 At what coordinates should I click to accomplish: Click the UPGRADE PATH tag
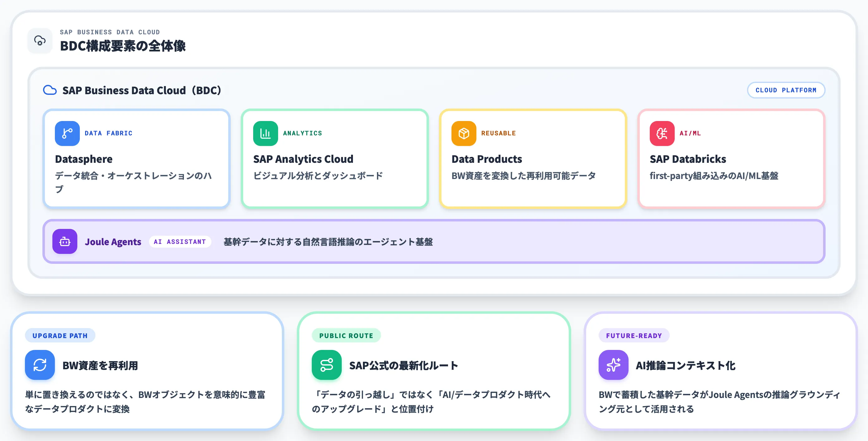click(x=60, y=336)
